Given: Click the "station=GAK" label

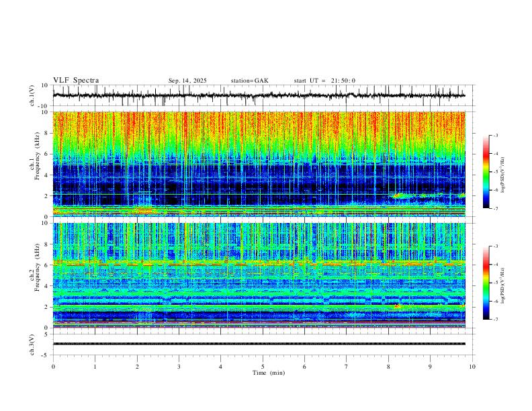Looking at the screenshot, I should tap(249, 81).
